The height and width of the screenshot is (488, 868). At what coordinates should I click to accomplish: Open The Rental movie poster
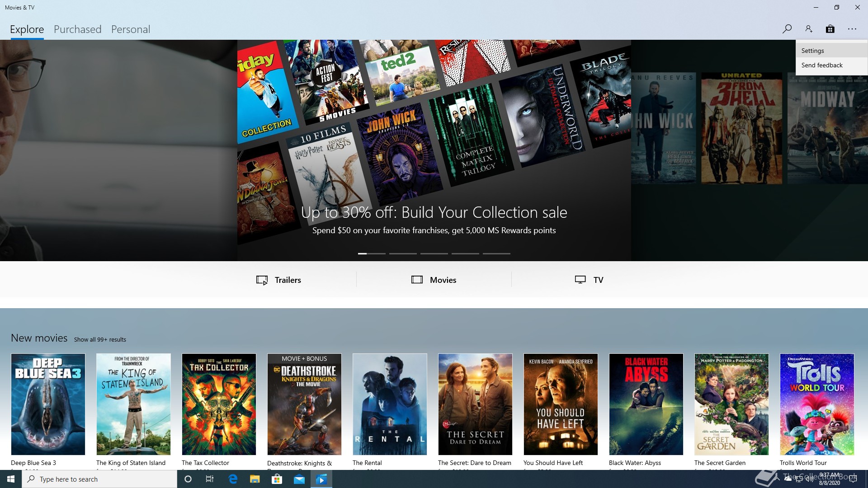(390, 404)
